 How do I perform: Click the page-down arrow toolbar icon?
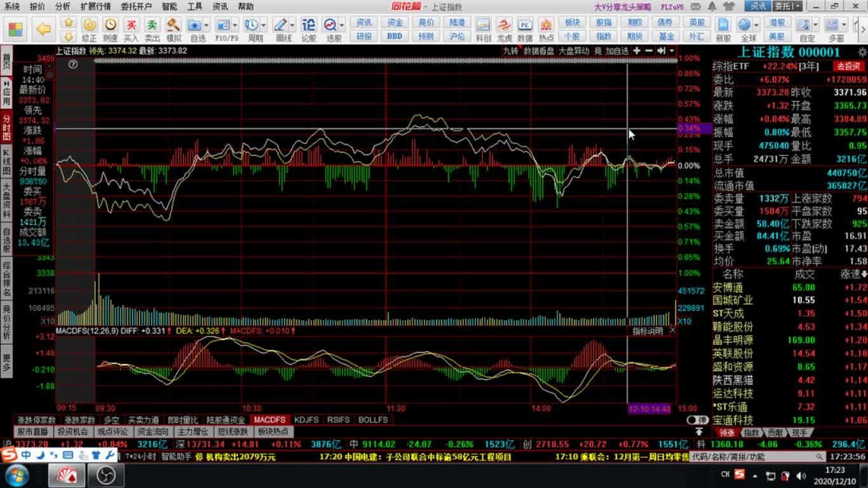click(69, 36)
